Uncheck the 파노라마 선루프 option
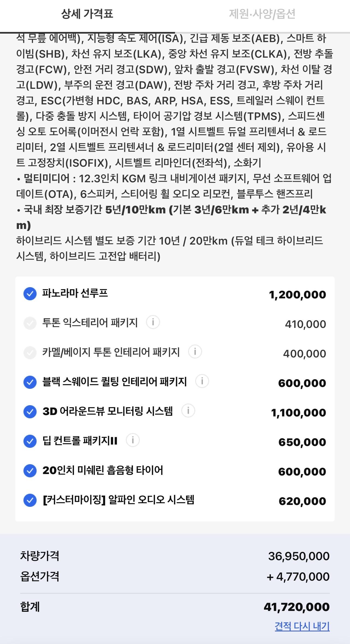The image size is (350, 644). 30,294
